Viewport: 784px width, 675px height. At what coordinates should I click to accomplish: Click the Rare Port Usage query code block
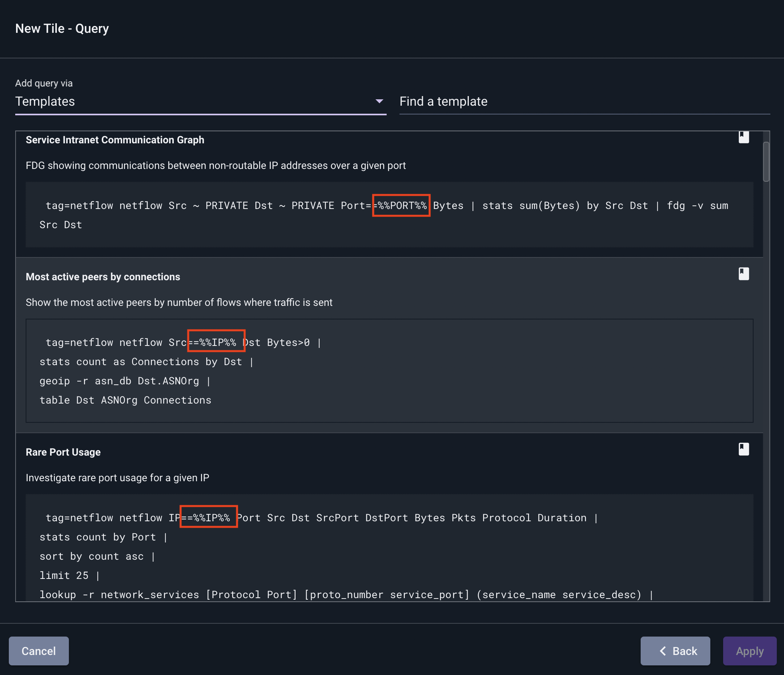click(389, 548)
